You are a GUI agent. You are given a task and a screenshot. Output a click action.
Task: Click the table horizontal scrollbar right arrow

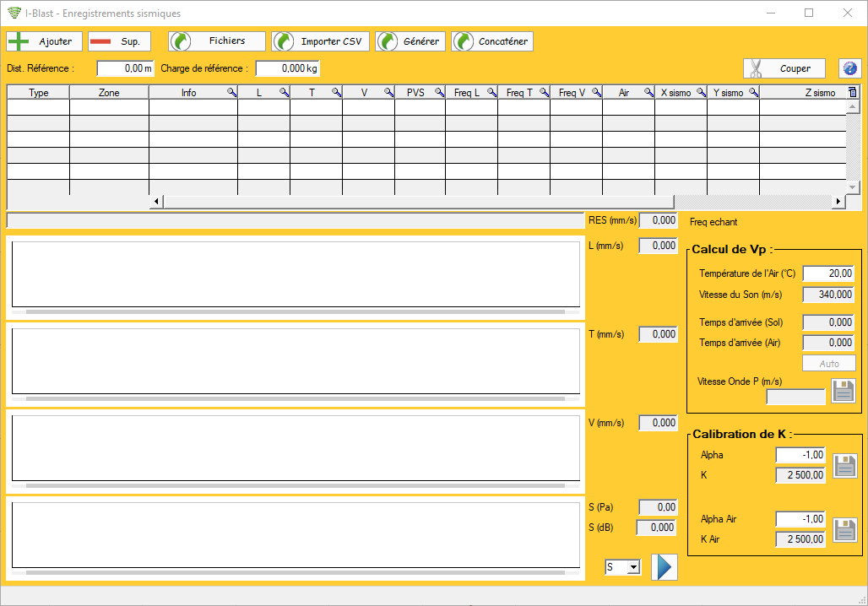[x=838, y=202]
